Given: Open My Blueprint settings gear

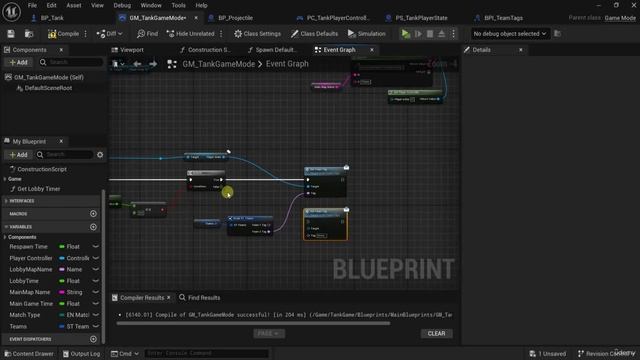Looking at the screenshot, I should click(x=100, y=155).
